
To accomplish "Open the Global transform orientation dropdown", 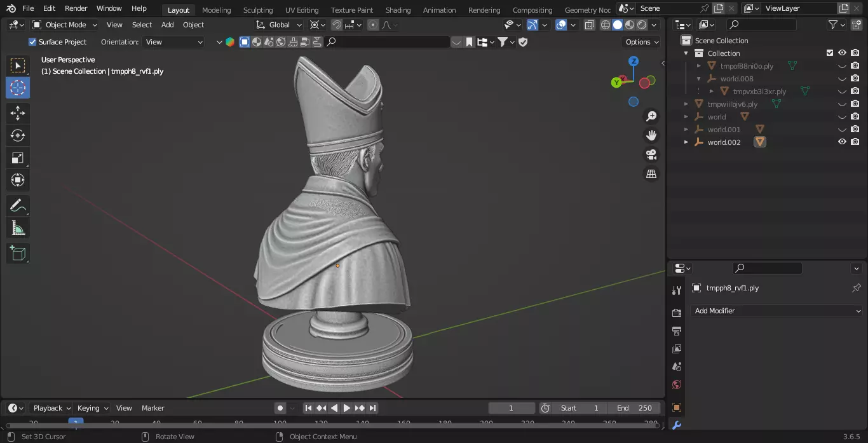I will (280, 25).
